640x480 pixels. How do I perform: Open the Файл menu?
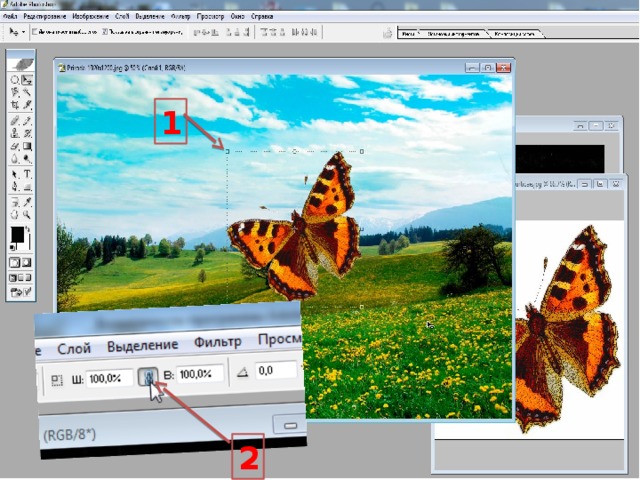click(10, 18)
